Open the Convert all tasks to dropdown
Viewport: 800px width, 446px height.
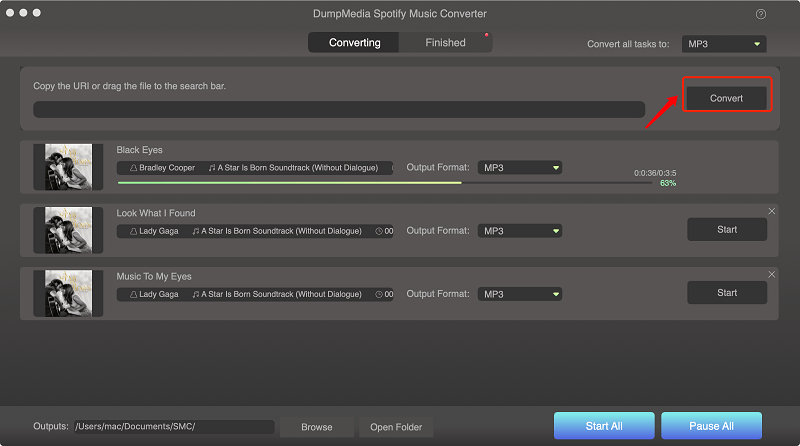coord(724,44)
